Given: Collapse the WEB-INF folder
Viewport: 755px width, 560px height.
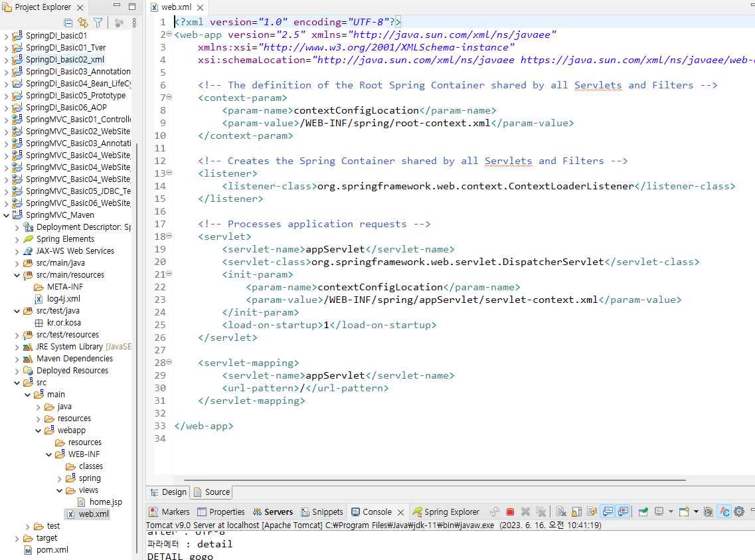Looking at the screenshot, I should click(x=48, y=454).
